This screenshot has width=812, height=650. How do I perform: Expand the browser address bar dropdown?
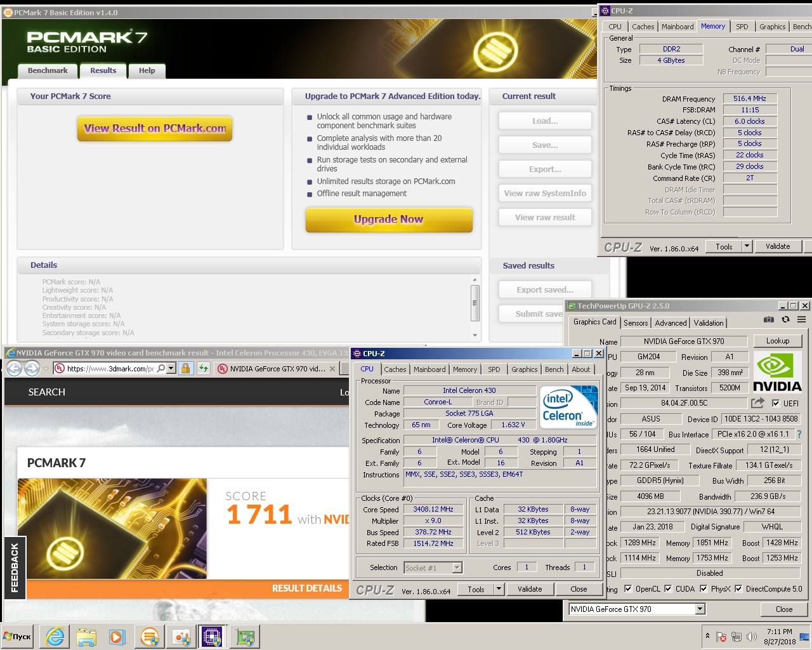[171, 368]
